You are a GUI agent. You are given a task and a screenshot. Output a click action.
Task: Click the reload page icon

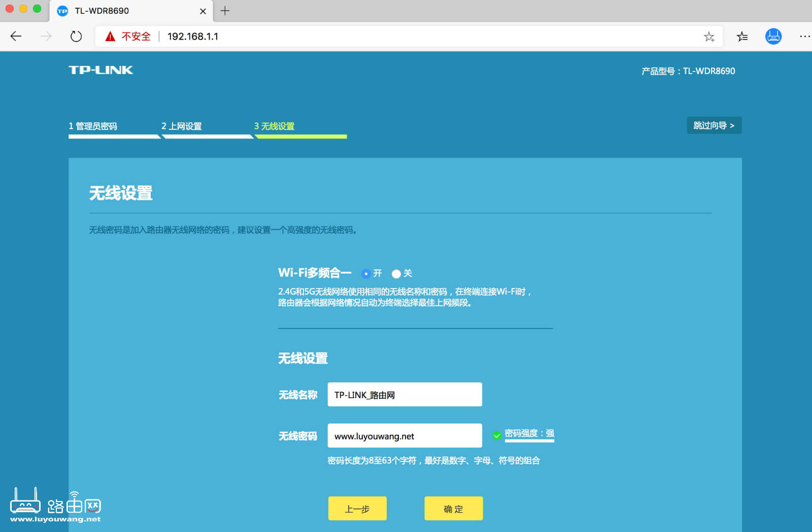[76, 36]
